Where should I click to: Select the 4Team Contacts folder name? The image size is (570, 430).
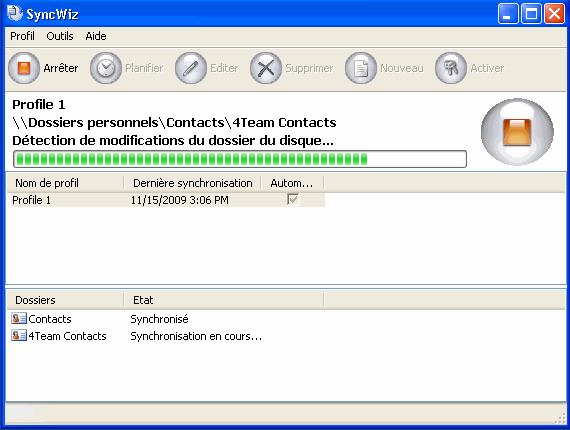point(67,336)
